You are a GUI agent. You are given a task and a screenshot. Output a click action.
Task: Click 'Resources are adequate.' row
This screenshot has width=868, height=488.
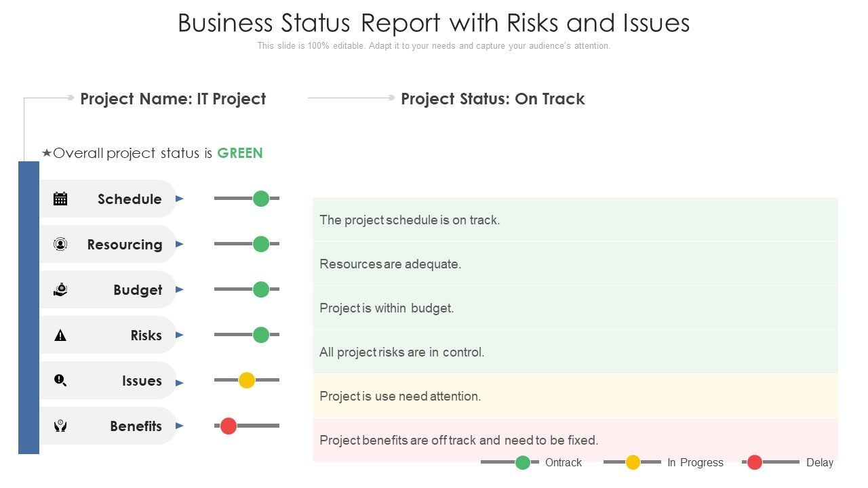click(x=575, y=264)
